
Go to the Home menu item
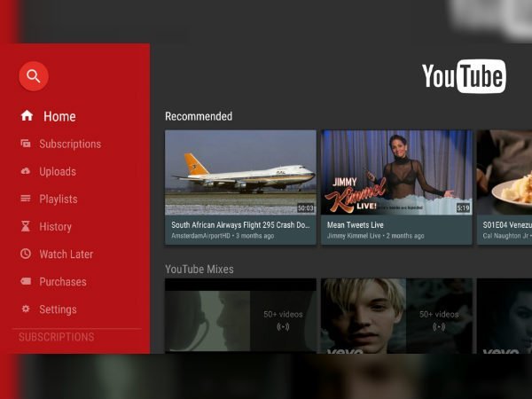(x=59, y=116)
